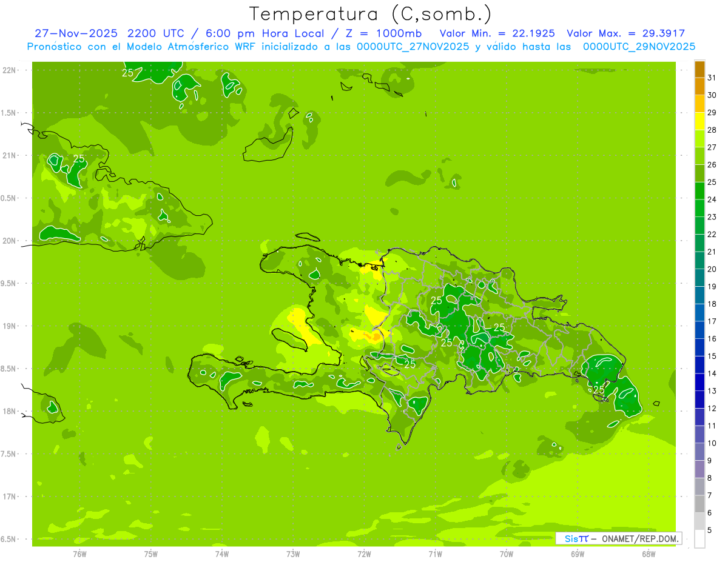Click the '7.5N' latitude label
728x562 pixels.
click(9, 454)
